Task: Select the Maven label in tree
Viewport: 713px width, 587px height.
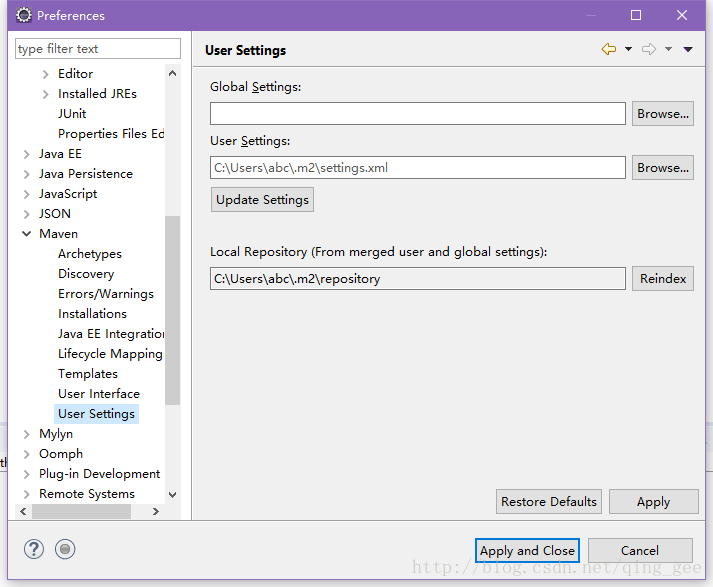Action: pos(58,234)
